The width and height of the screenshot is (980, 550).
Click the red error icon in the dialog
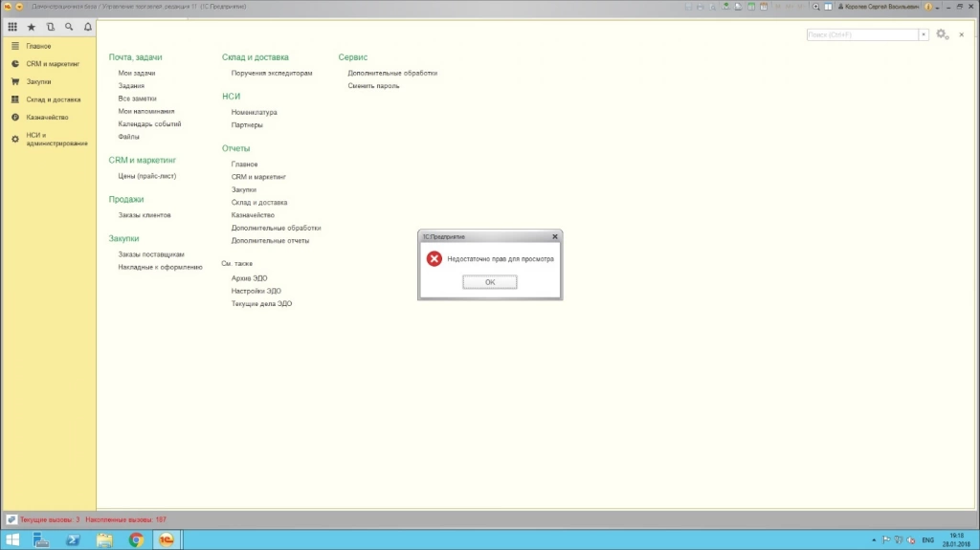pos(434,259)
